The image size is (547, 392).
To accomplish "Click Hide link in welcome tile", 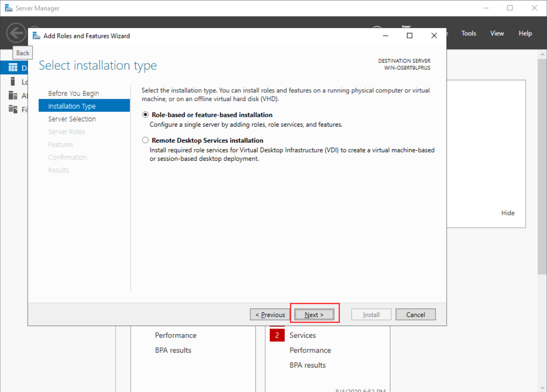I will point(508,213).
